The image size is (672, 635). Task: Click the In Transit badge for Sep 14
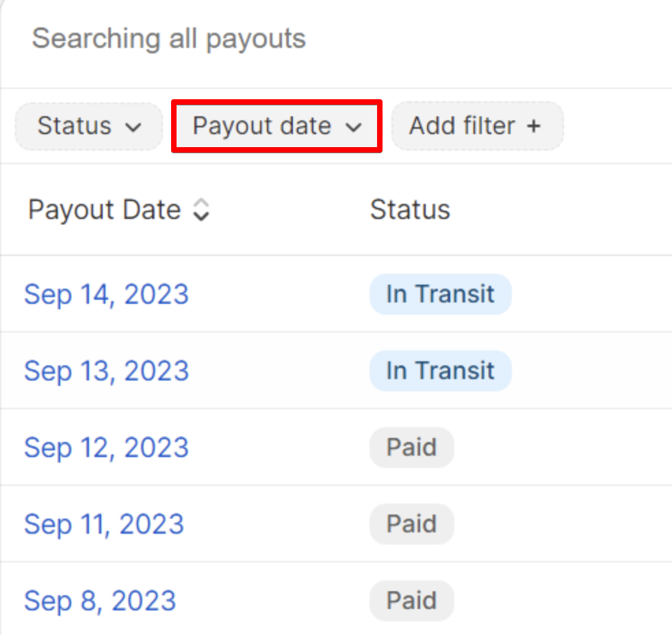(440, 294)
